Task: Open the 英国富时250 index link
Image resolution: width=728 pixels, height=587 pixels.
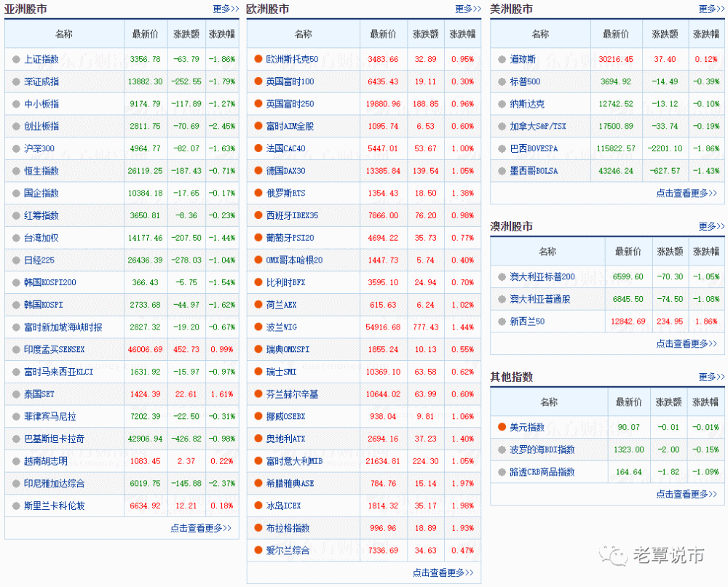Action: 290,104
